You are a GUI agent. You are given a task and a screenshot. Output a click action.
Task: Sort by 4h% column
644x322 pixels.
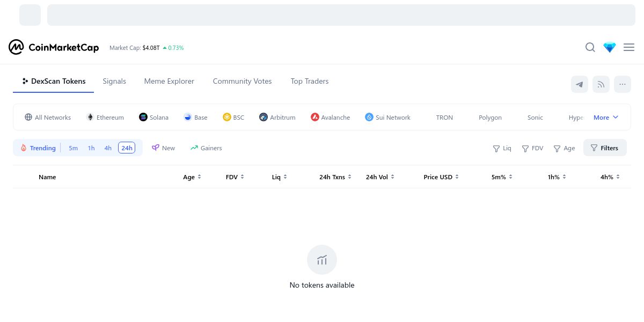tap(610, 177)
